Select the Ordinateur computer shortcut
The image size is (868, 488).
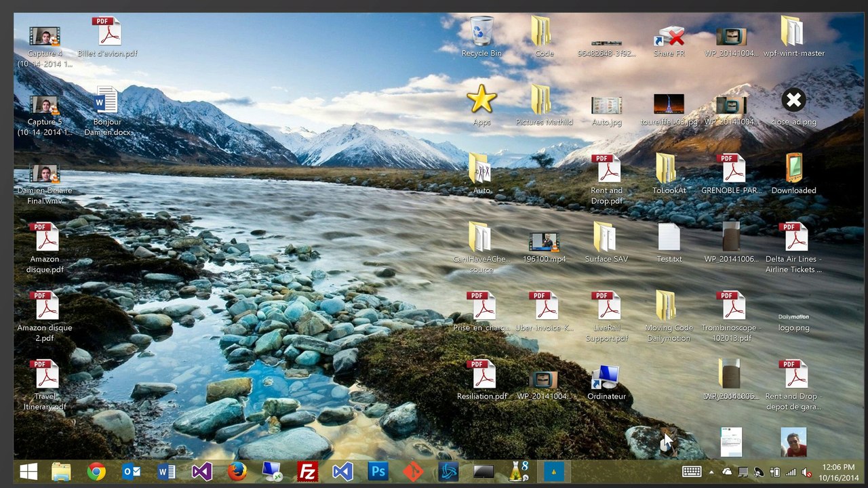tap(606, 382)
